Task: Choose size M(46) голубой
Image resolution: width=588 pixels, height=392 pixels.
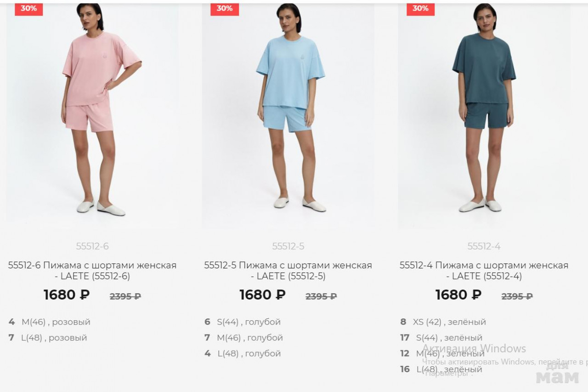Action: coord(244,338)
